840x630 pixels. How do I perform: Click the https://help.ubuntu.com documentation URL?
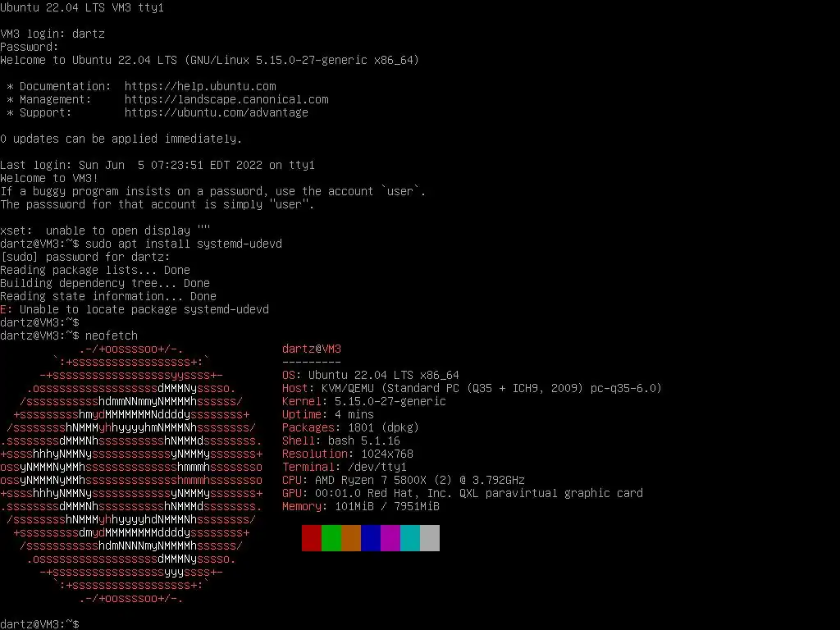tap(200, 86)
